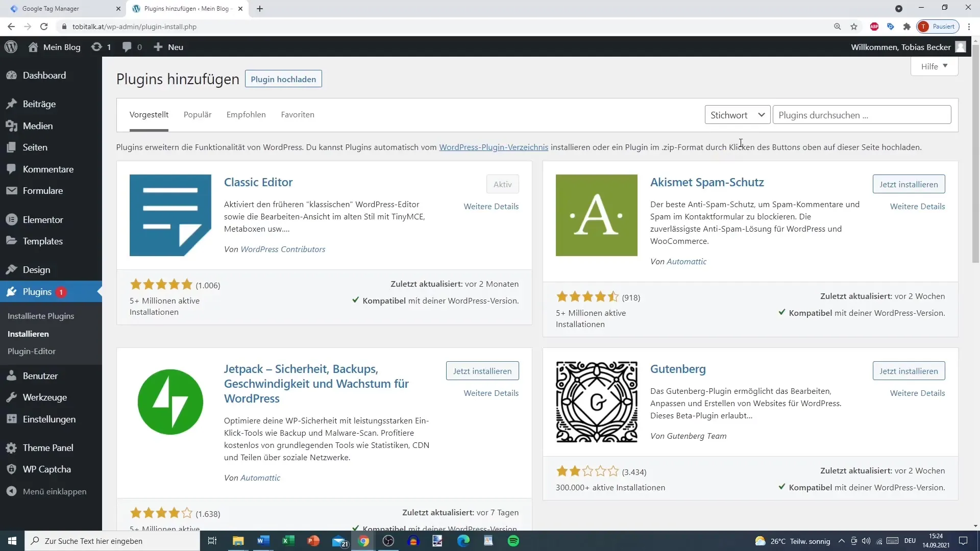The image size is (980, 551).
Task: Open Chrome extensions puzzle icon
Action: [907, 27]
